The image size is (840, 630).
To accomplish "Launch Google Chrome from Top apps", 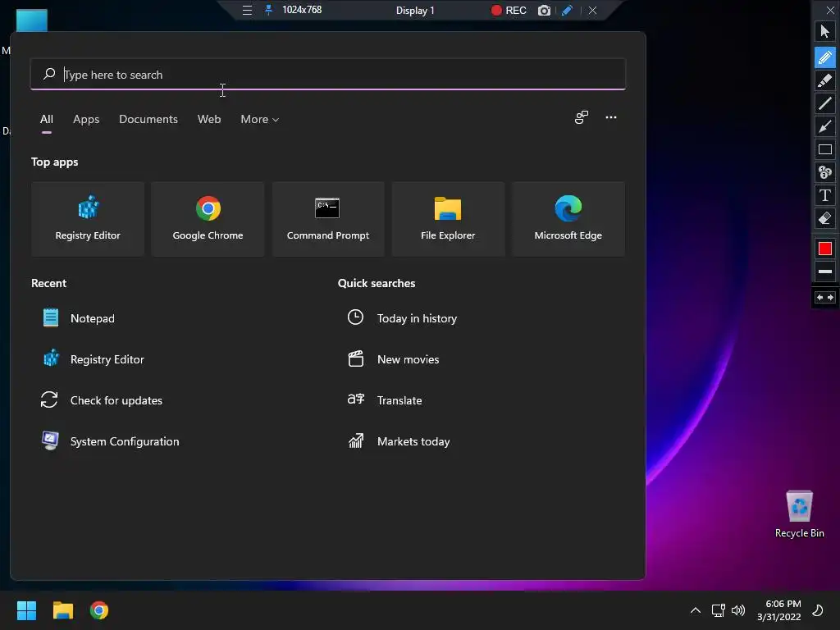I will click(x=208, y=218).
